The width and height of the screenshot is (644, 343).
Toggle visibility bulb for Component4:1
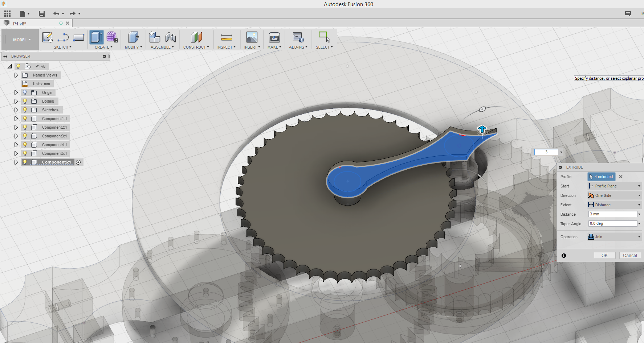[25, 145]
